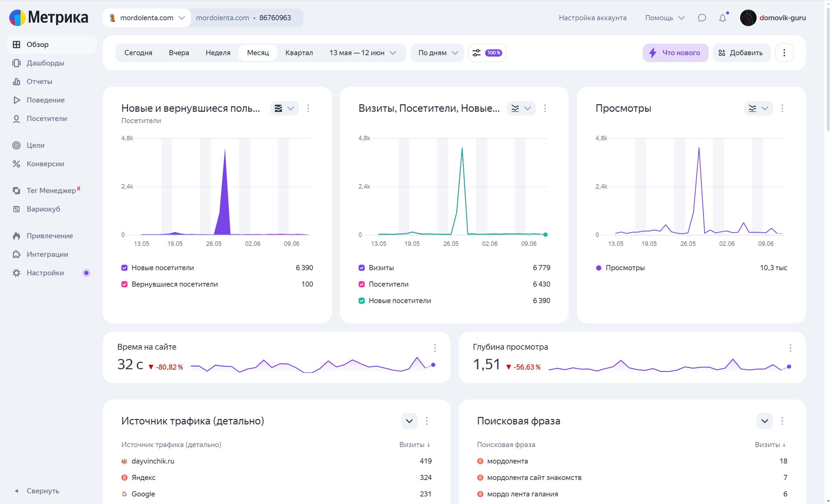Uncheck Вернувшиеся посетители checkbox

point(124,284)
